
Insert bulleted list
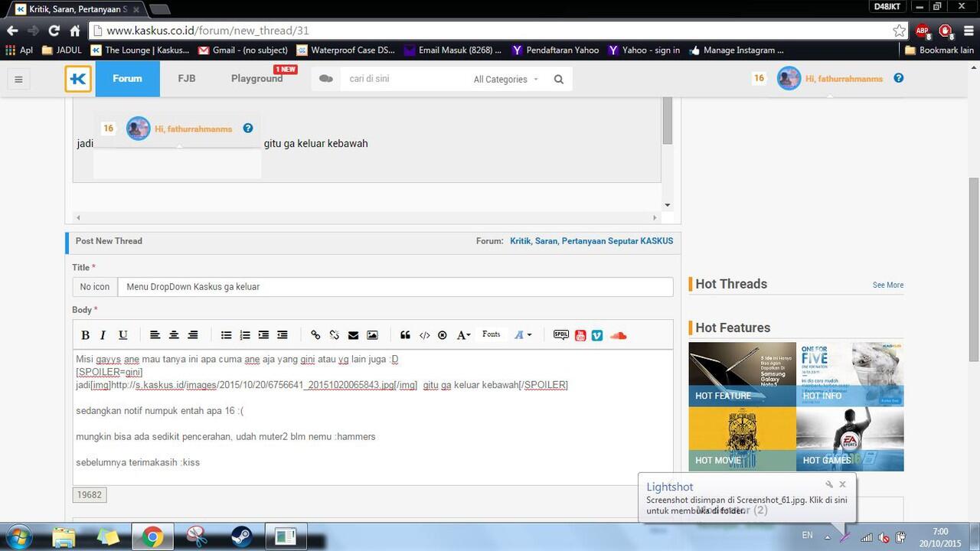227,335
